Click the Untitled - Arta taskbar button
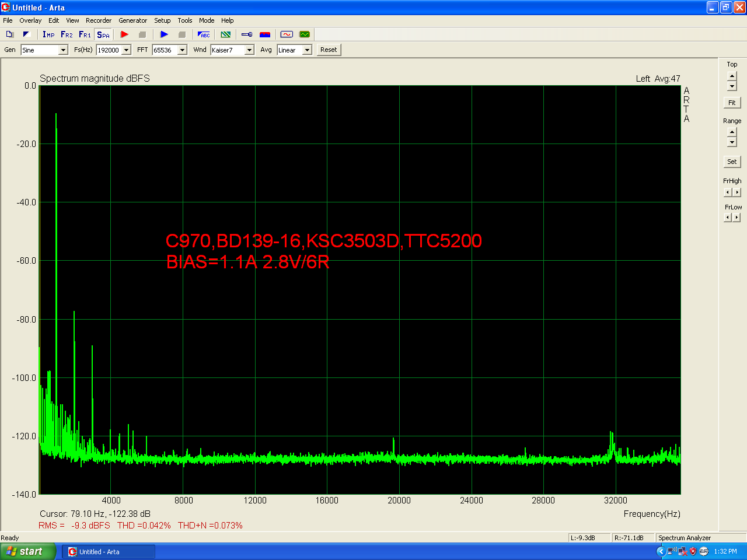Image resolution: width=747 pixels, height=560 pixels. pos(109,552)
